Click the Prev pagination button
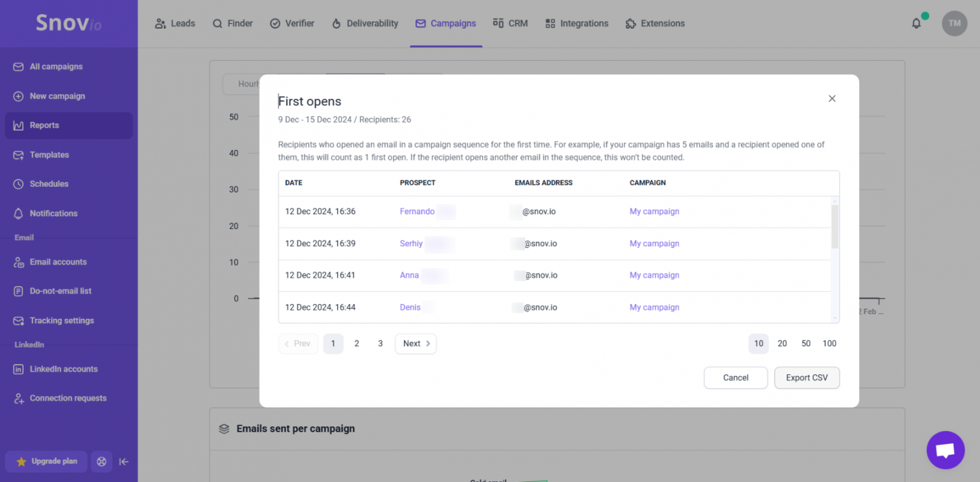 298,344
